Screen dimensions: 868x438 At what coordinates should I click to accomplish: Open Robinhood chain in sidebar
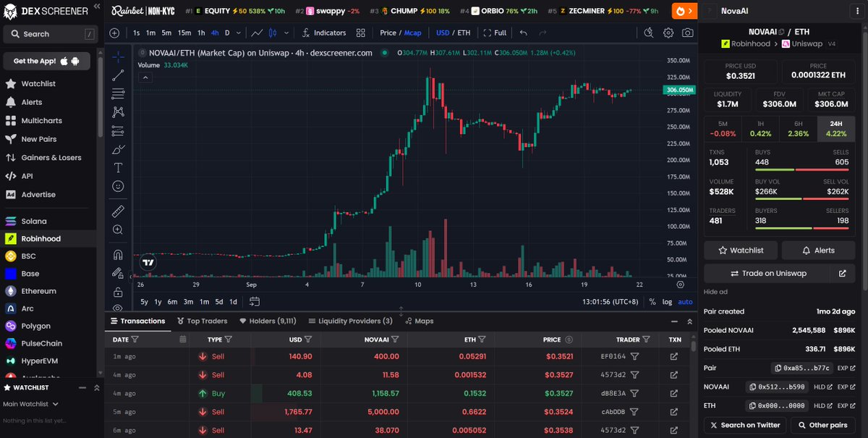point(49,238)
